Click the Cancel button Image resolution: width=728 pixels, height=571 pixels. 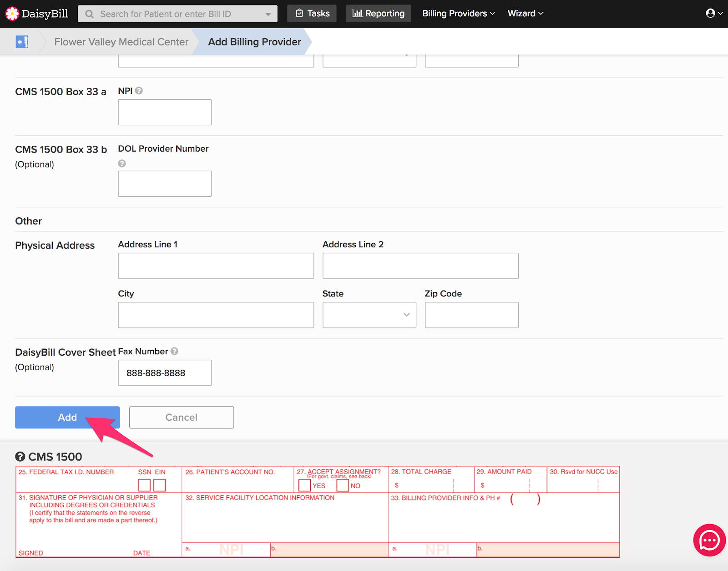point(182,418)
